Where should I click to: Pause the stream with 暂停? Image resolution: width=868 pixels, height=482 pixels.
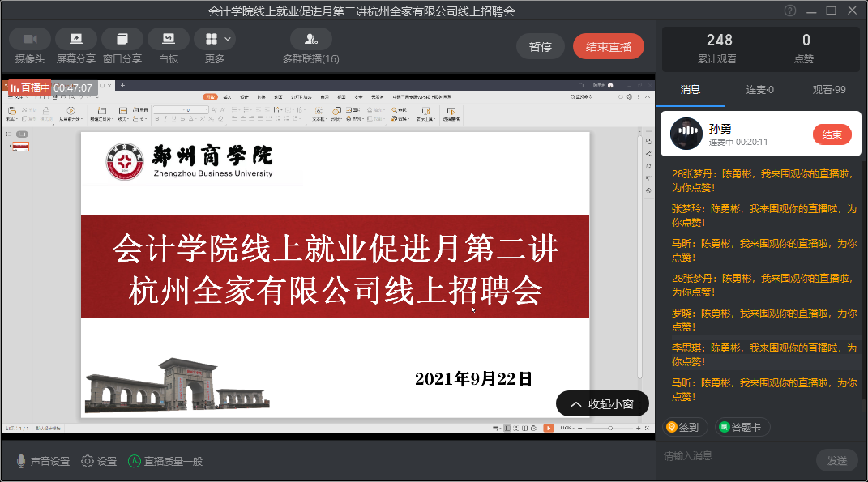coord(541,46)
